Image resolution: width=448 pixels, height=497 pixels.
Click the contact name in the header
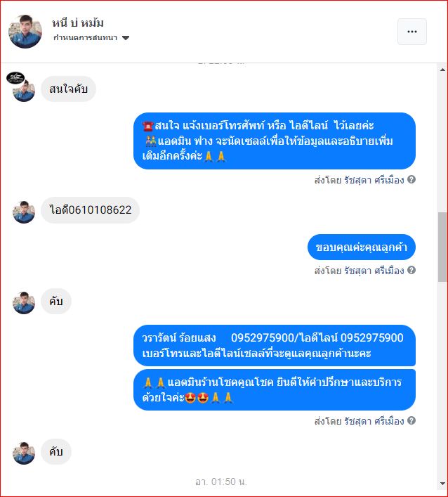(77, 22)
